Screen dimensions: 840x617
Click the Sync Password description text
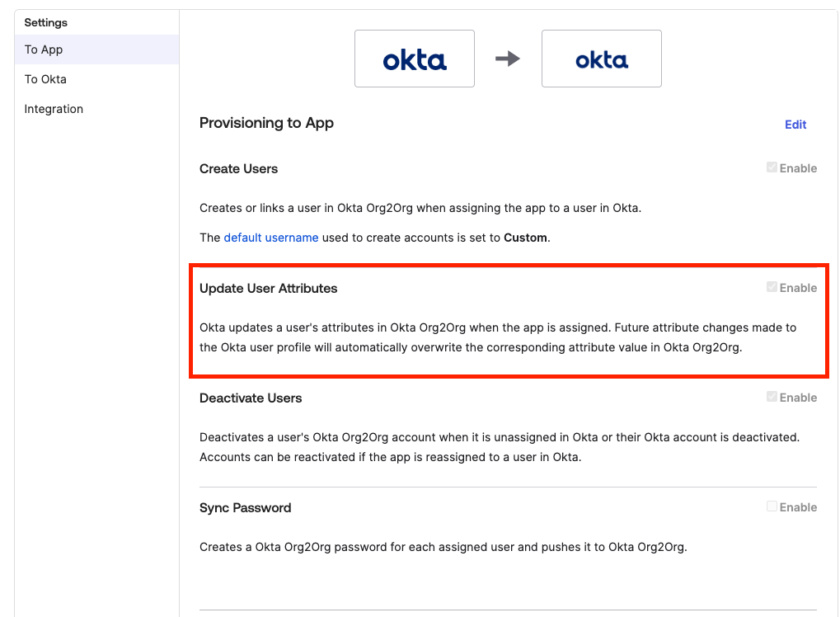(x=443, y=546)
